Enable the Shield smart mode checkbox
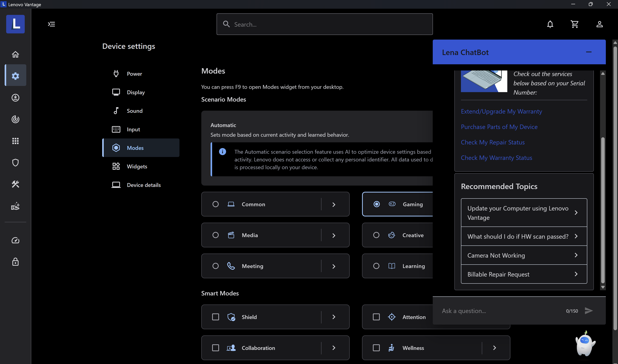The image size is (618, 364). coord(215,317)
